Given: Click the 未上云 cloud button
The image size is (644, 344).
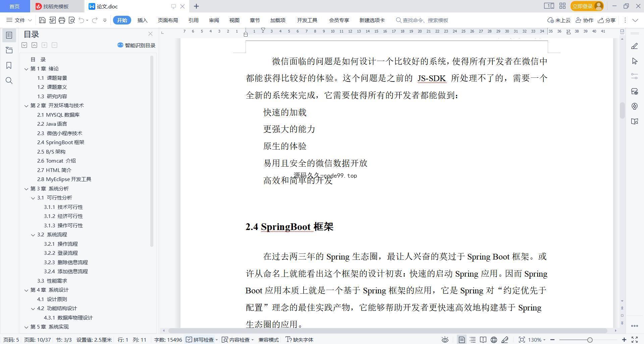Looking at the screenshot, I should [559, 20].
